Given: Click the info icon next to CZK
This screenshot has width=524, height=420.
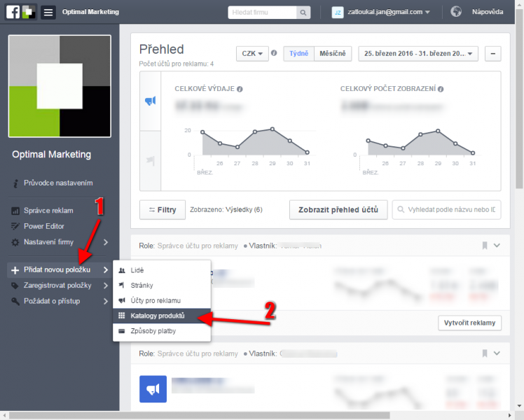Looking at the screenshot, I should pyautogui.click(x=274, y=53).
